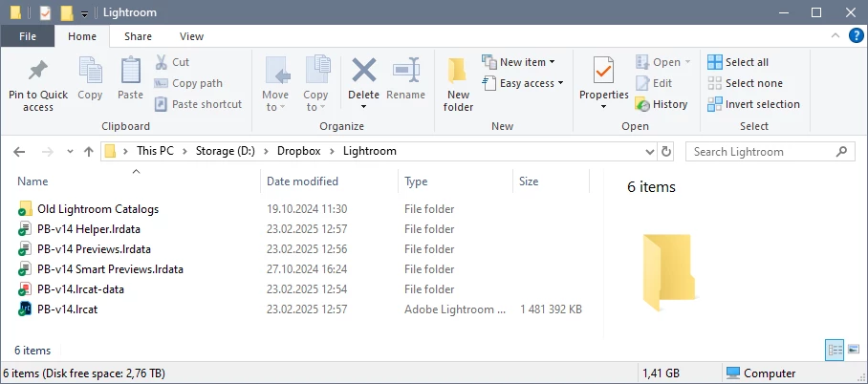868x384 pixels.
Task: Switch to the Share ribbon tab
Action: (x=138, y=36)
